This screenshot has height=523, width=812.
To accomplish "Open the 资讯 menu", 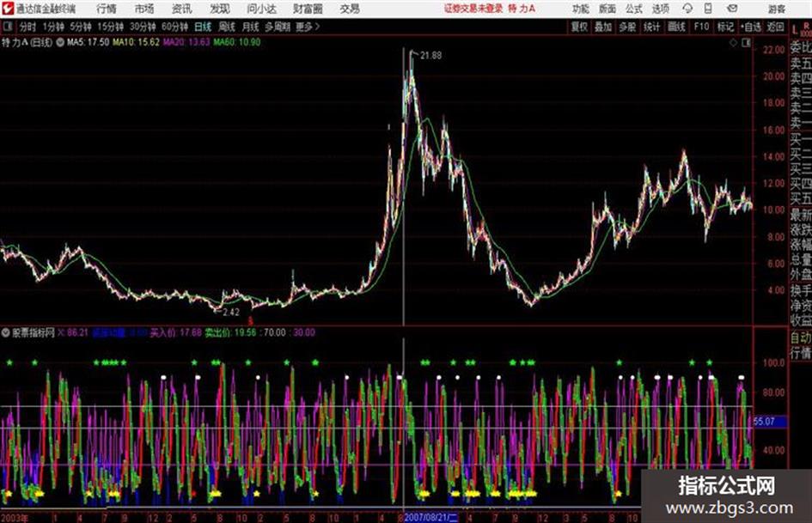I will click(181, 9).
